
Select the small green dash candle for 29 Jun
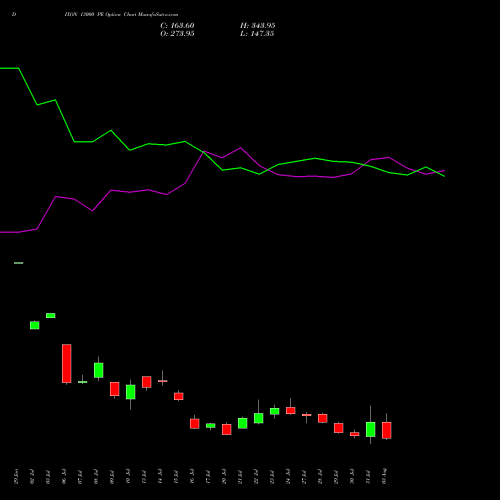[x=19, y=263]
